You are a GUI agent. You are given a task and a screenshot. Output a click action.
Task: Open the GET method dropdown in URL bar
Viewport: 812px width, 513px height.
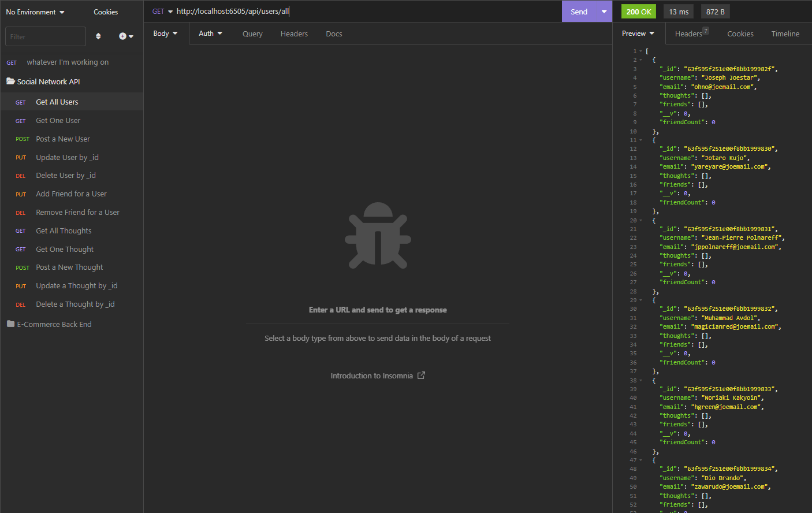tap(162, 12)
